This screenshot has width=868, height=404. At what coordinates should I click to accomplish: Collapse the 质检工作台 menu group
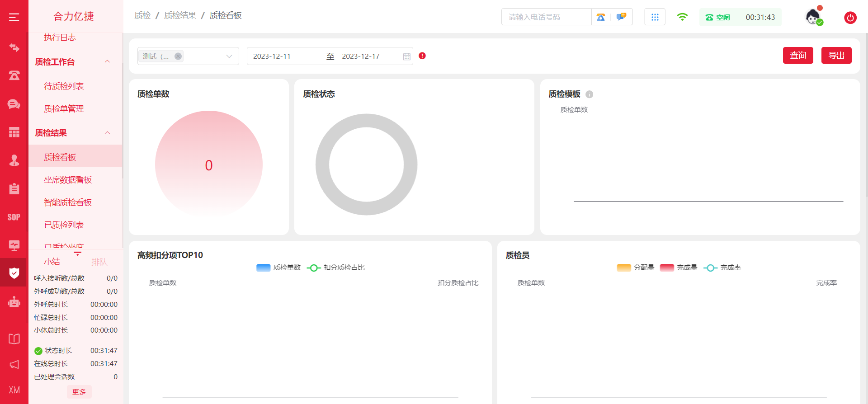[x=107, y=61]
